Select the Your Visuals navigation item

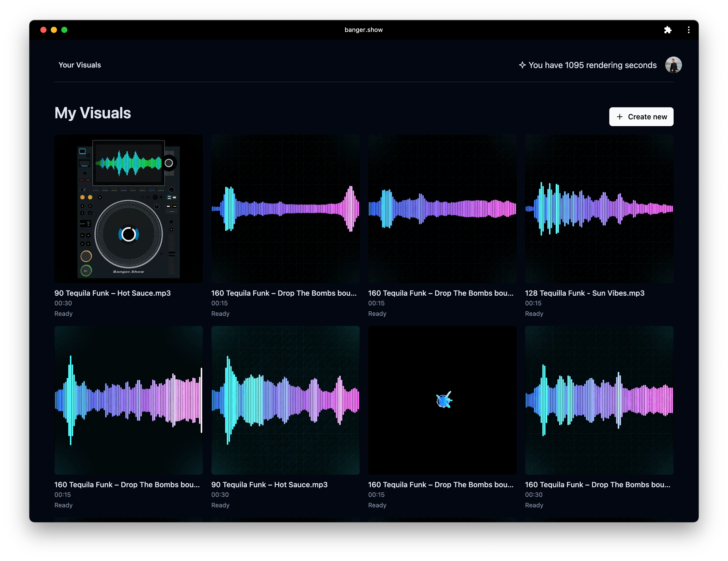(x=80, y=65)
